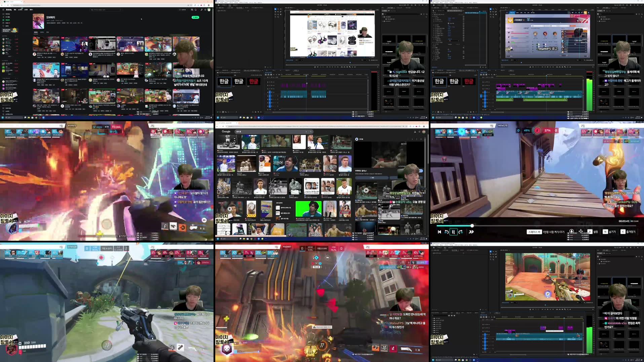Go to the next image in the Google preview
Image resolution: width=644 pixels, height=362 pixels.
pos(412,139)
